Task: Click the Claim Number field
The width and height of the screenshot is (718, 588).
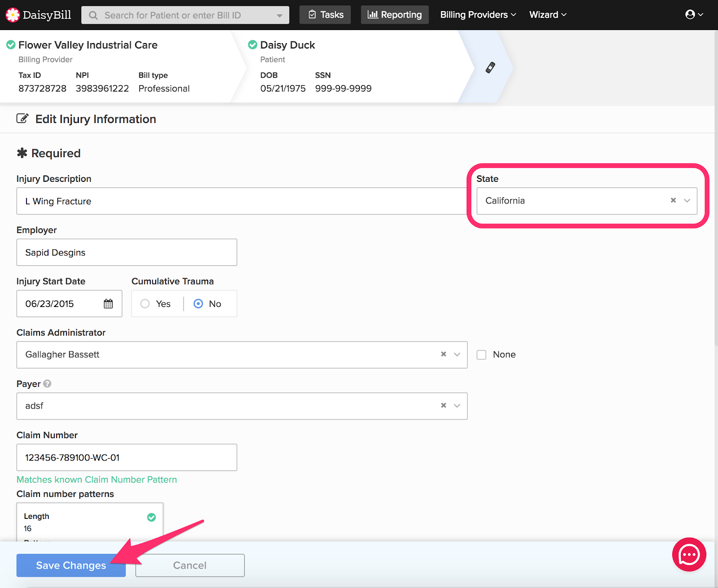Action: [127, 457]
